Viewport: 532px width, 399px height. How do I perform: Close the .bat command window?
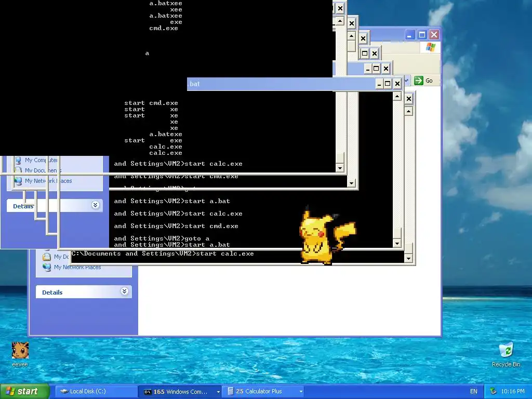click(x=397, y=84)
